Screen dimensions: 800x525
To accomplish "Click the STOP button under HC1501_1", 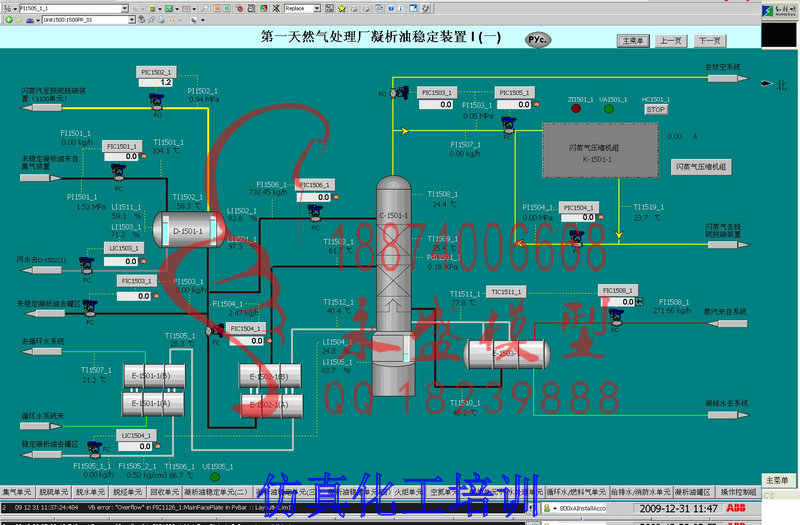I will [x=656, y=110].
